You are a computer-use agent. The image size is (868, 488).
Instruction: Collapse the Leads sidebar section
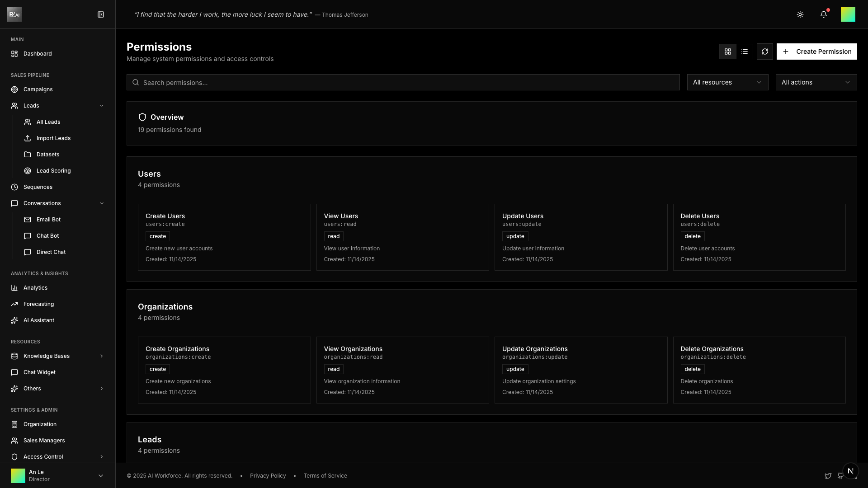(x=101, y=106)
